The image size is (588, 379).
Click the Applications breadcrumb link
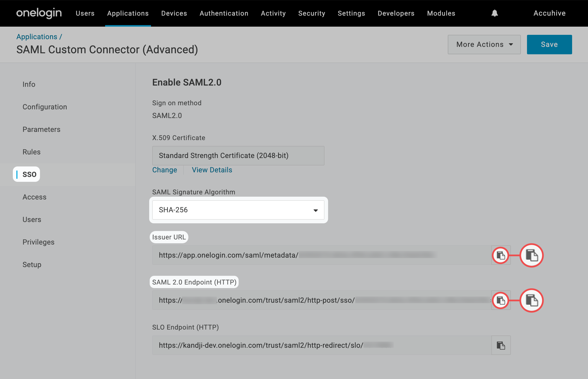tap(37, 37)
